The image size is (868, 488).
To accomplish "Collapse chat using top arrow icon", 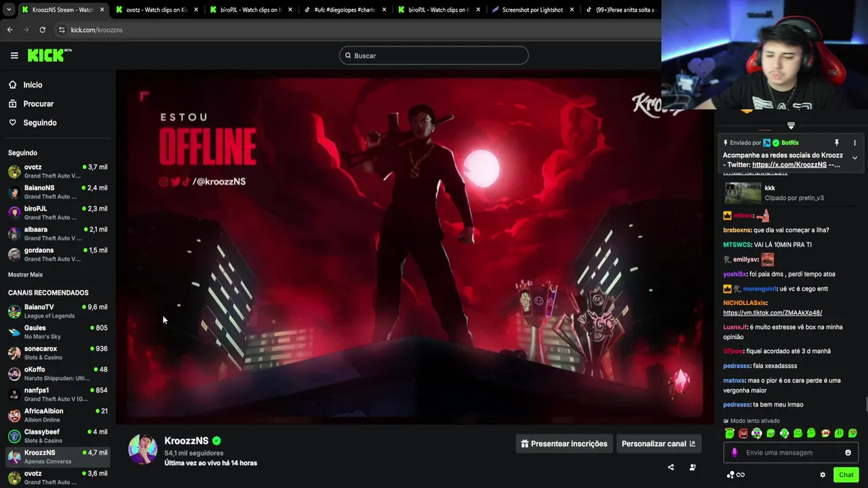I will pos(791,125).
